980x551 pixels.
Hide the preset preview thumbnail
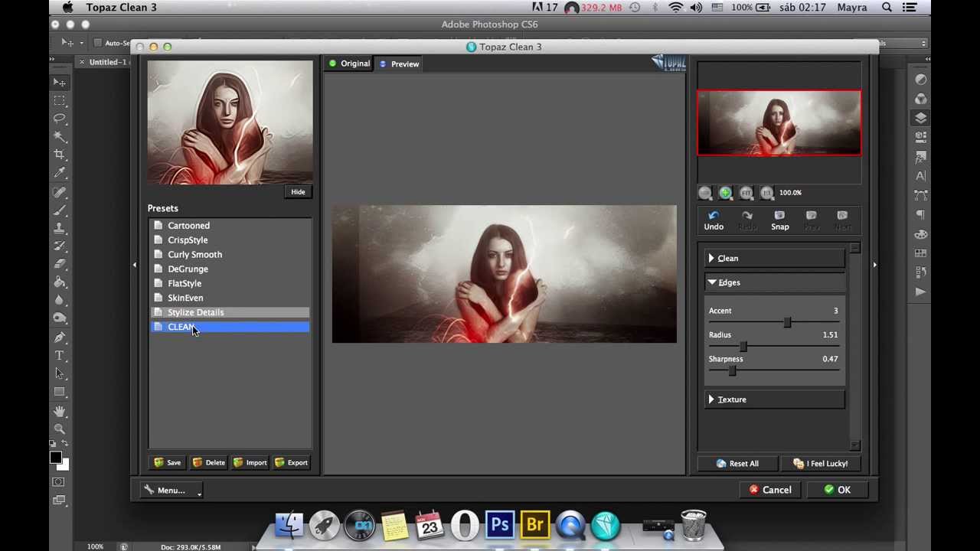pos(298,192)
